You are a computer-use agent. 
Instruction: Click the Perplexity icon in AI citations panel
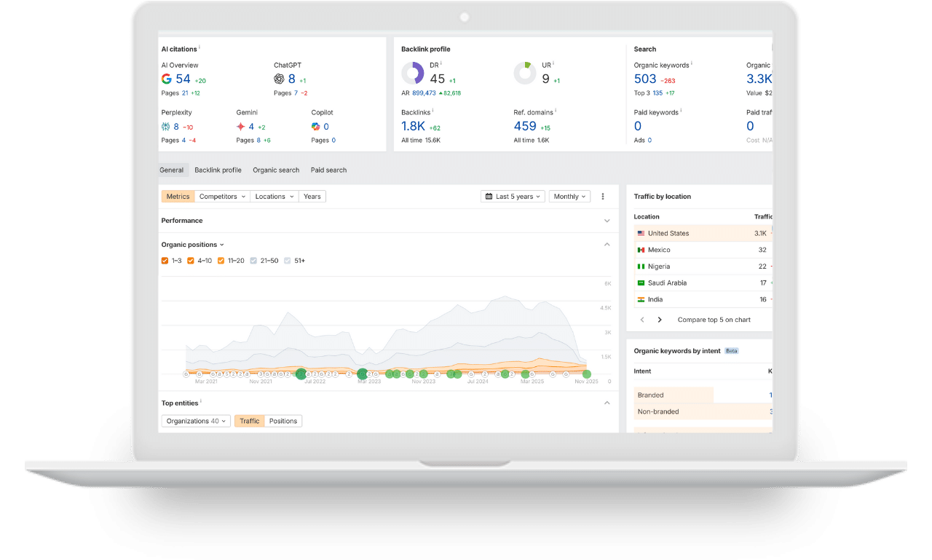pyautogui.click(x=166, y=125)
